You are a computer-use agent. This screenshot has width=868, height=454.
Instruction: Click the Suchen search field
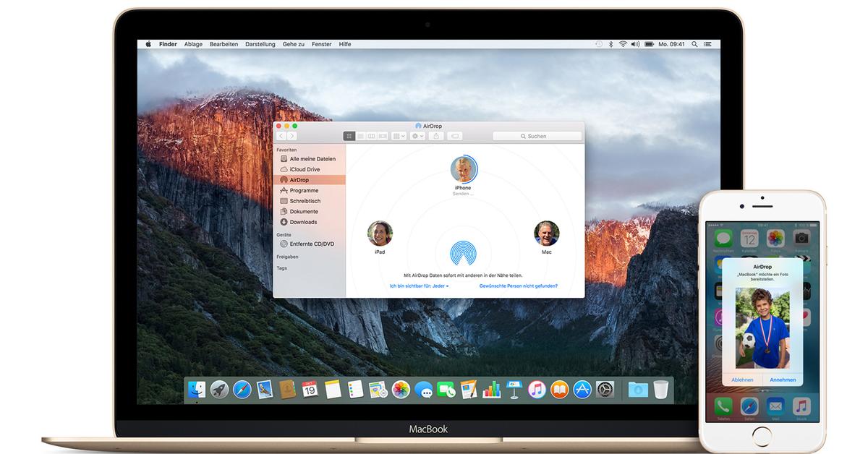pos(537,136)
